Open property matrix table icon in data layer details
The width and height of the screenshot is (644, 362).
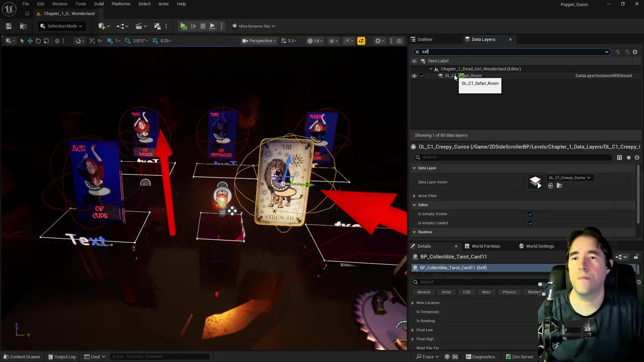(619, 157)
